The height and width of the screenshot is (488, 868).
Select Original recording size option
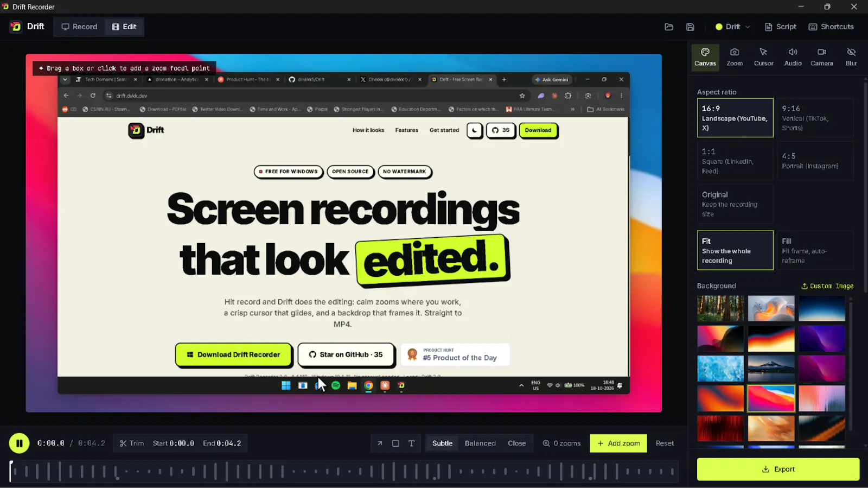coord(735,204)
